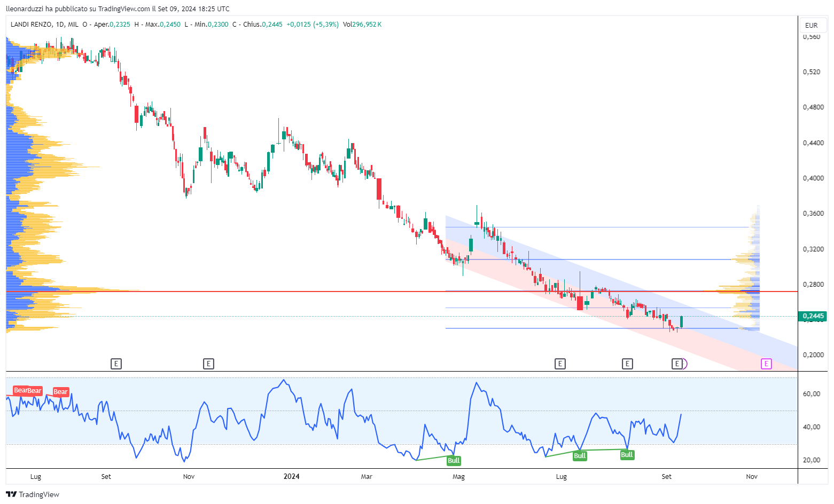Click the EUR currency box
Image resolution: width=834 pixels, height=504 pixels.
point(812,25)
